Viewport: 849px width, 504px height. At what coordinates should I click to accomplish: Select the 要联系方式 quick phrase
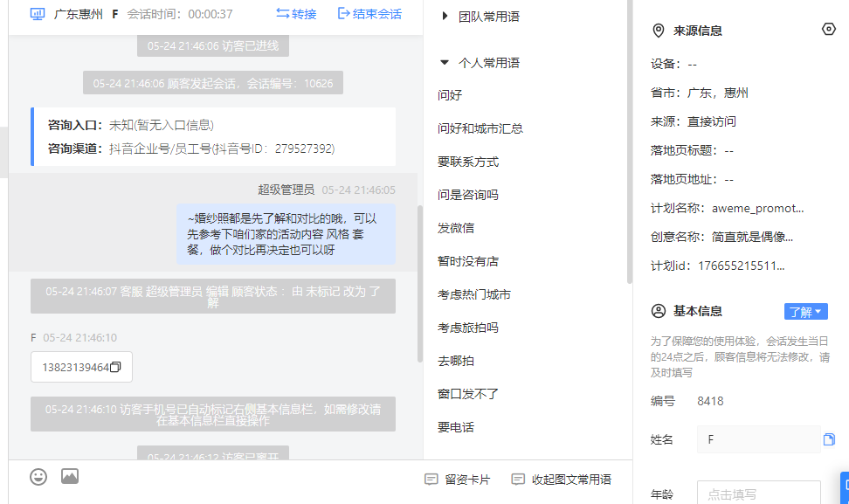coord(468,162)
